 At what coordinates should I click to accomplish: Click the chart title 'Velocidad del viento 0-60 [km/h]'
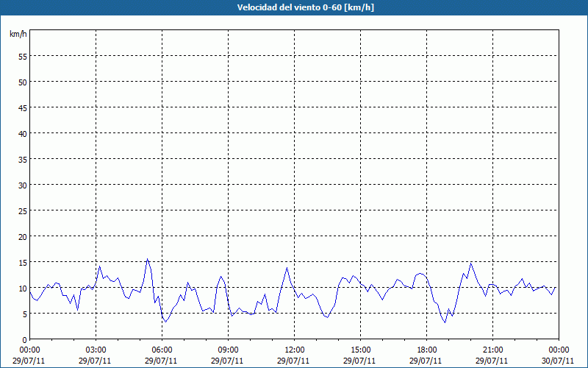click(306, 7)
